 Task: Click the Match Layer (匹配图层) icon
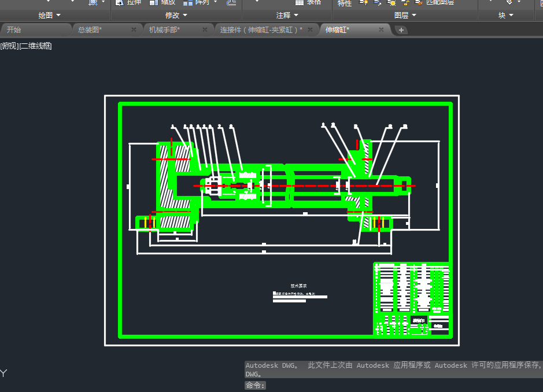pyautogui.click(x=419, y=2)
